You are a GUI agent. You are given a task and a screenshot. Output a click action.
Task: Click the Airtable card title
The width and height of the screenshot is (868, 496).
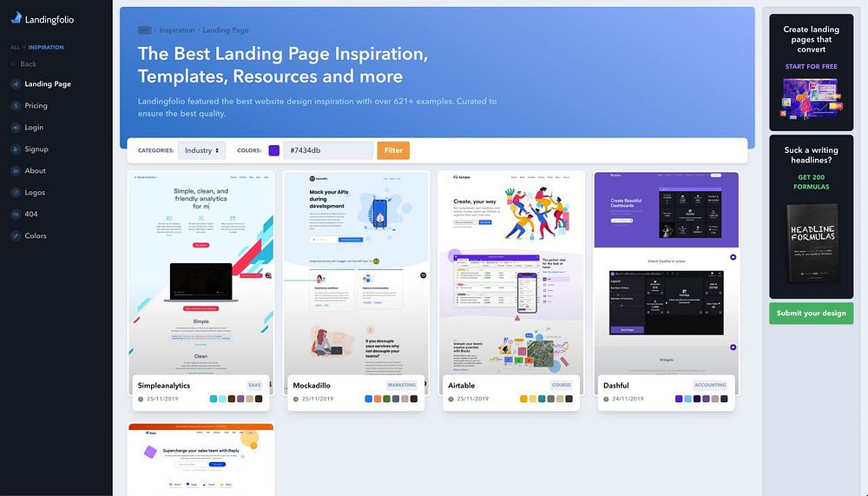coord(462,385)
